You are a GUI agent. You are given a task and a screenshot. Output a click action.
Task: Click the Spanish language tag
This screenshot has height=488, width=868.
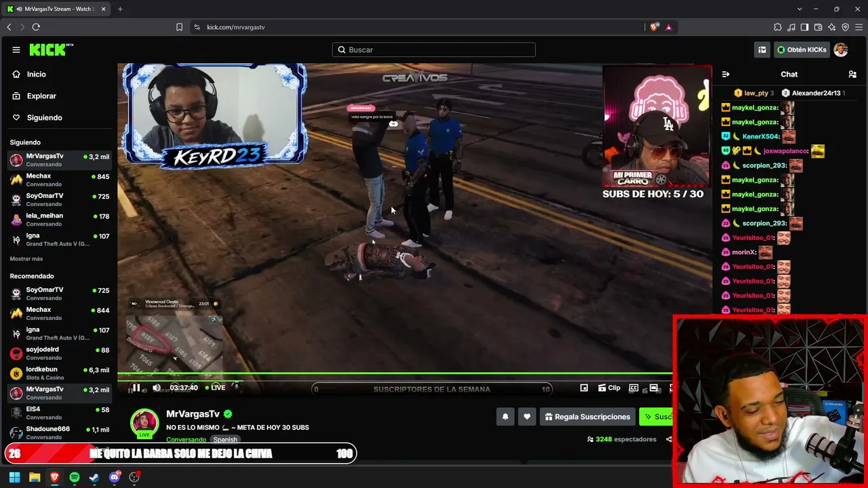[x=225, y=440]
